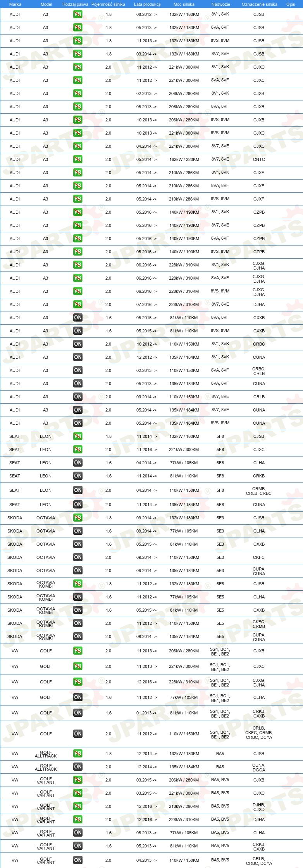The height and width of the screenshot is (868, 303).
Task: Select the 04.2013 -> production date cell
Action: click(x=146, y=860)
